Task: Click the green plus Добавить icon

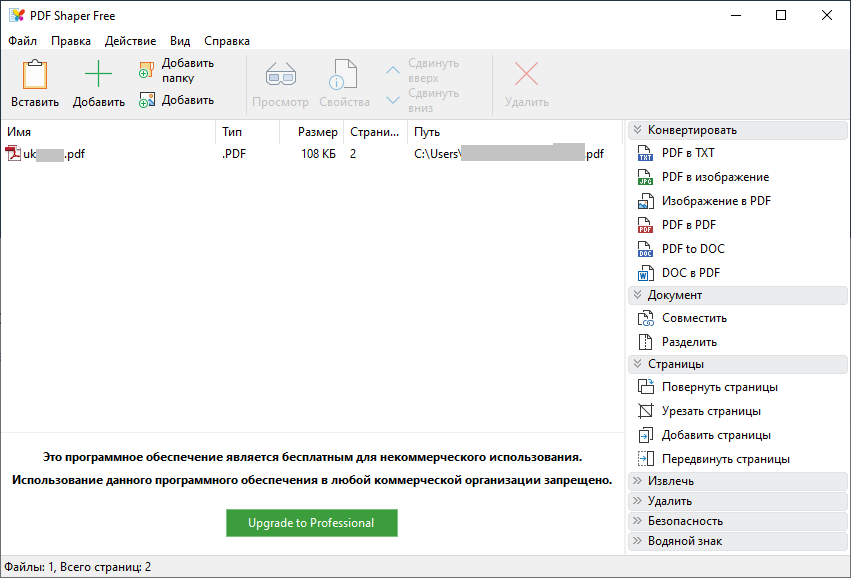Action: click(98, 74)
